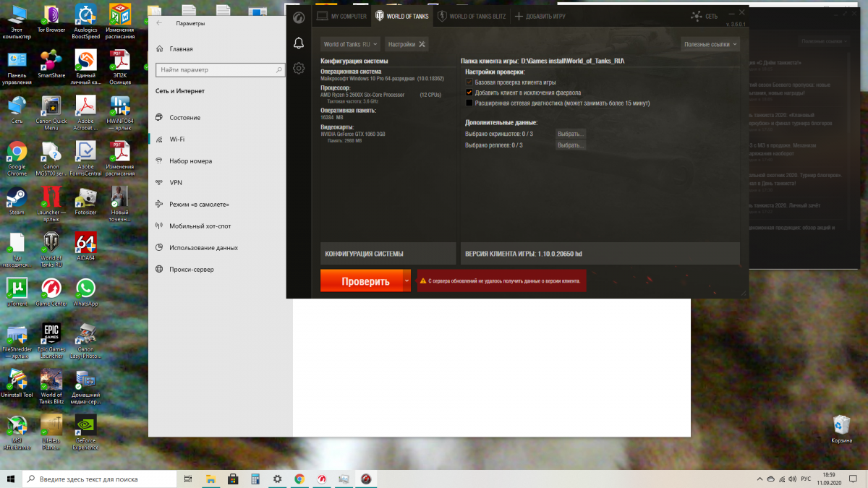Open the Windows Start menu
Screen dimensions: 868x488
click(11, 479)
